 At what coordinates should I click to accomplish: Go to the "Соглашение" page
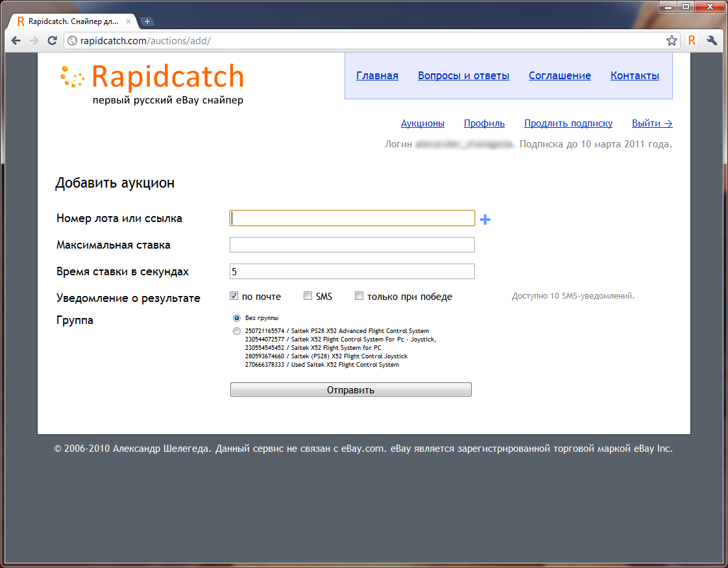coord(559,76)
